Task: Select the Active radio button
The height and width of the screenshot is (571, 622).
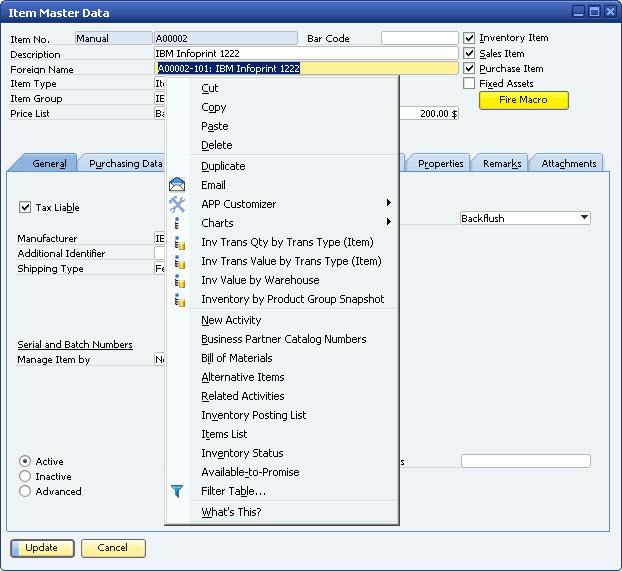Action: [x=25, y=461]
